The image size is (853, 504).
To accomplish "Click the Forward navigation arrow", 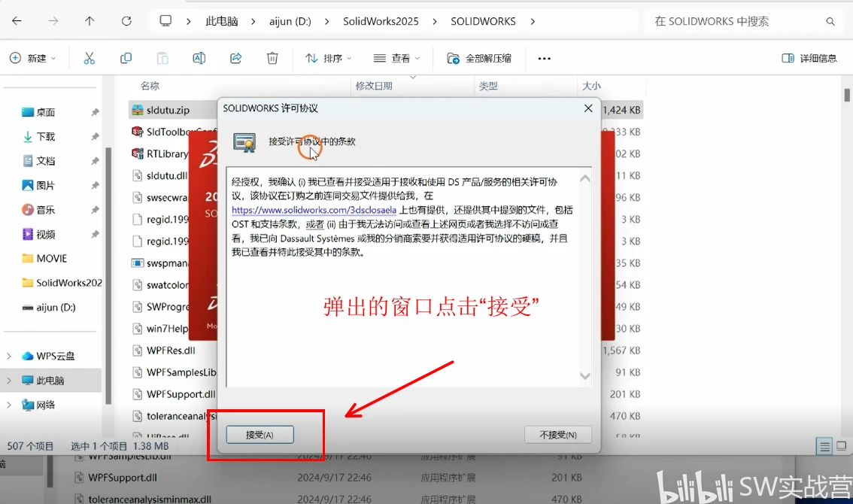I will [x=53, y=21].
